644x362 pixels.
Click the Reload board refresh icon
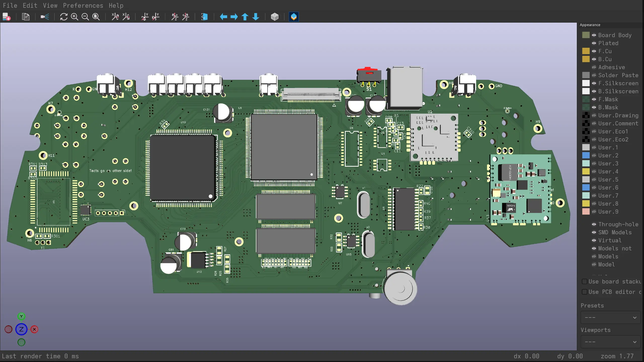pos(64,17)
